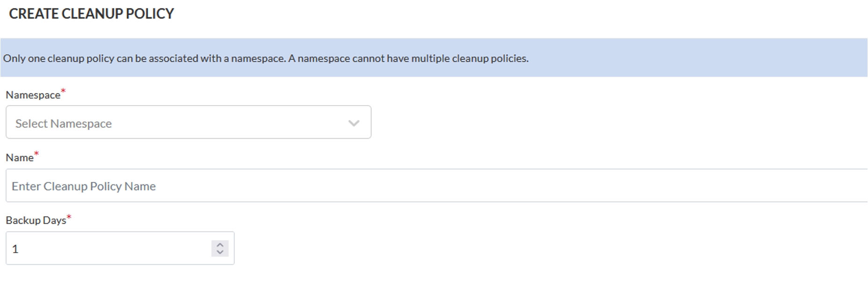The image size is (868, 297).
Task: Click the CREATE CLEANUP POLICY heading
Action: pyautogui.click(x=91, y=14)
